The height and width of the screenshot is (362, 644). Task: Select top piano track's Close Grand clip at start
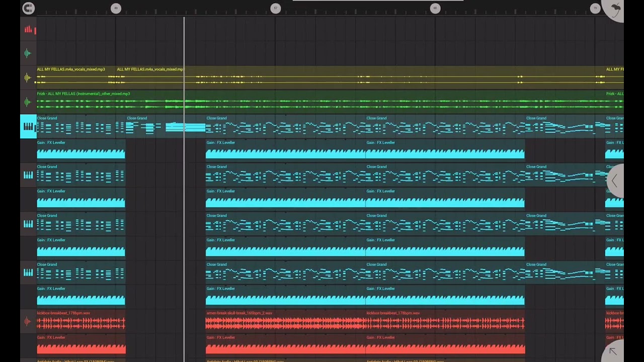pos(81,126)
